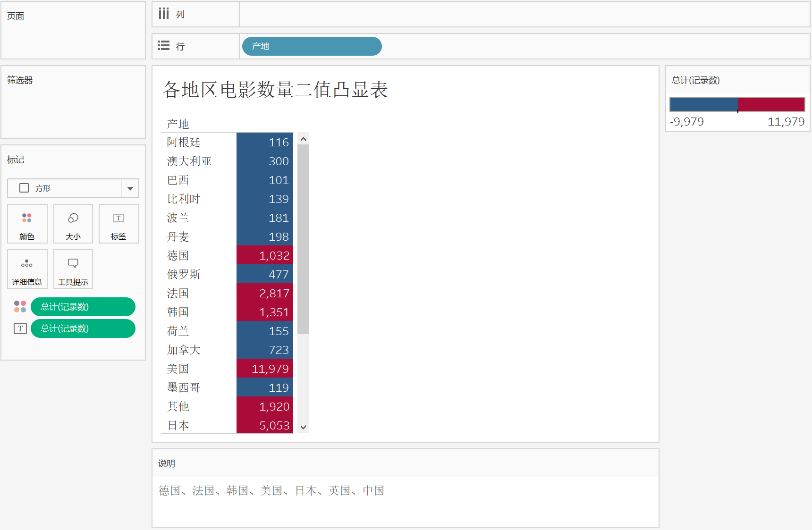Click the color dots icon beside first 总计(记录数) pill
This screenshot has height=530, width=812.
pos(20,306)
